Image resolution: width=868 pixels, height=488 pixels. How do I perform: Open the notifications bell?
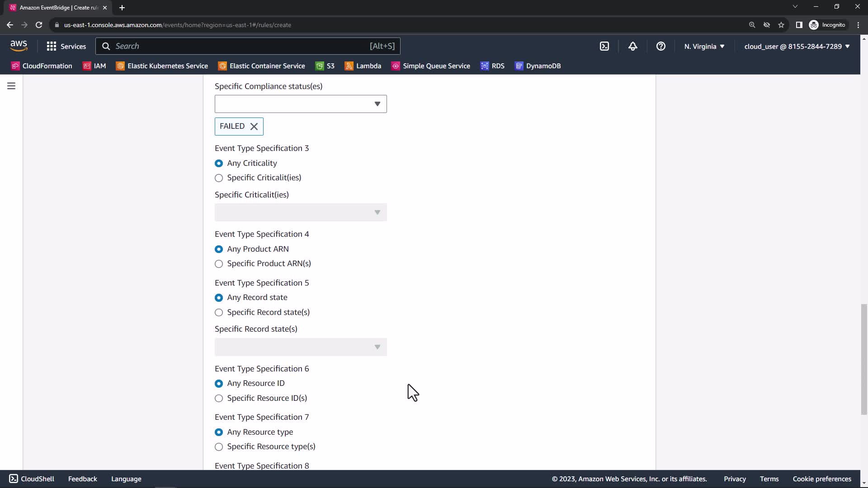click(x=632, y=46)
